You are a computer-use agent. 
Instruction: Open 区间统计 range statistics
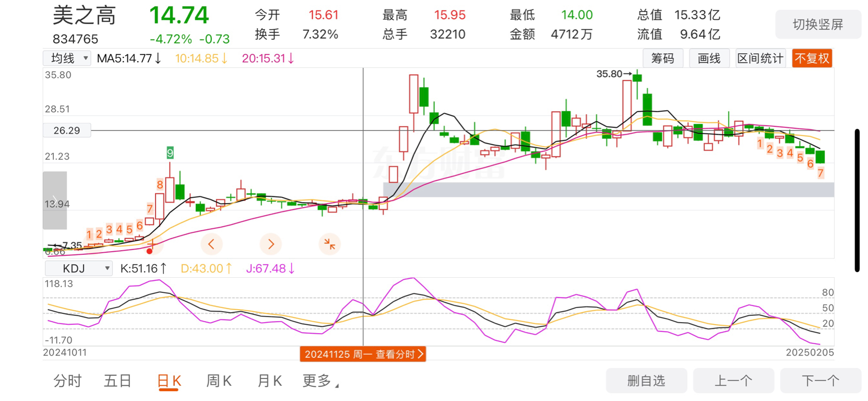(760, 58)
